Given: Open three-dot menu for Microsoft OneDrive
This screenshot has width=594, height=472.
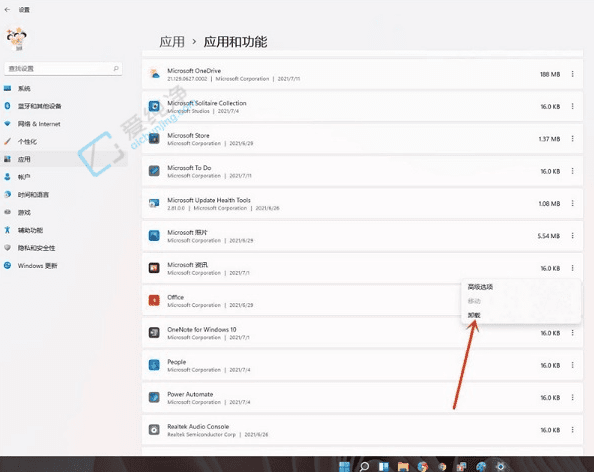Looking at the screenshot, I should pyautogui.click(x=572, y=74).
